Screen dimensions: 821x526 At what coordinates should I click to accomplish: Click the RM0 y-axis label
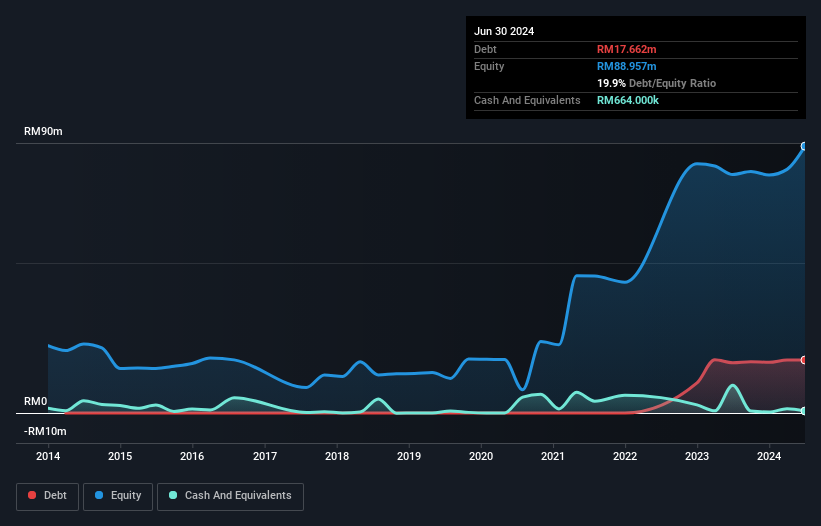[x=35, y=401]
